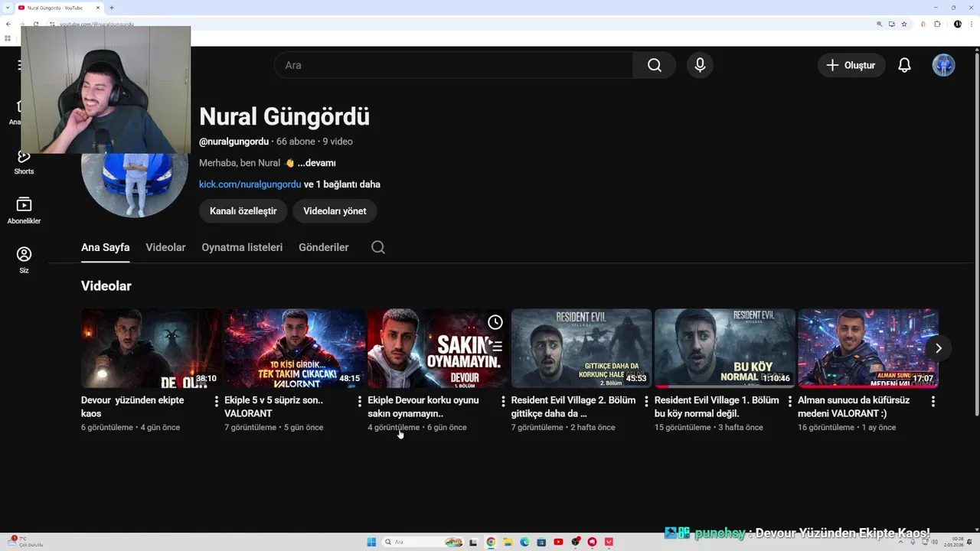Open 've 1 bağlantı daha' links
This screenshot has width=980, height=551.
click(x=342, y=184)
